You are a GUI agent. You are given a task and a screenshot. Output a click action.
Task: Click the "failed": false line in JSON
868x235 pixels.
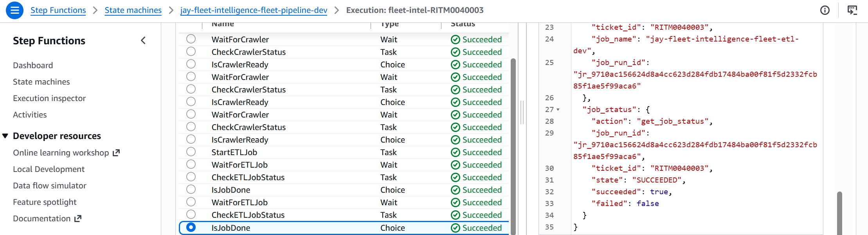pyautogui.click(x=625, y=204)
